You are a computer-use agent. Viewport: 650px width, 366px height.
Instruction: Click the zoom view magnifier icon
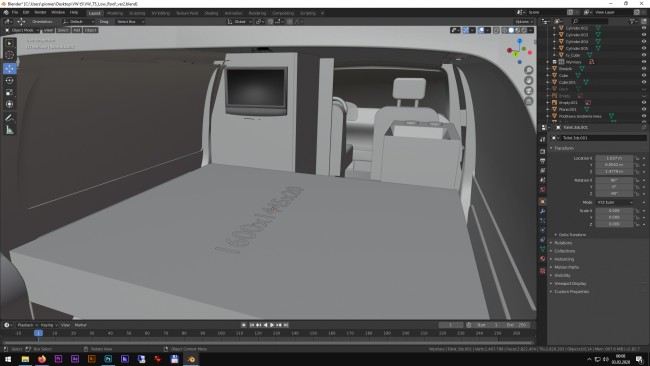click(x=529, y=70)
